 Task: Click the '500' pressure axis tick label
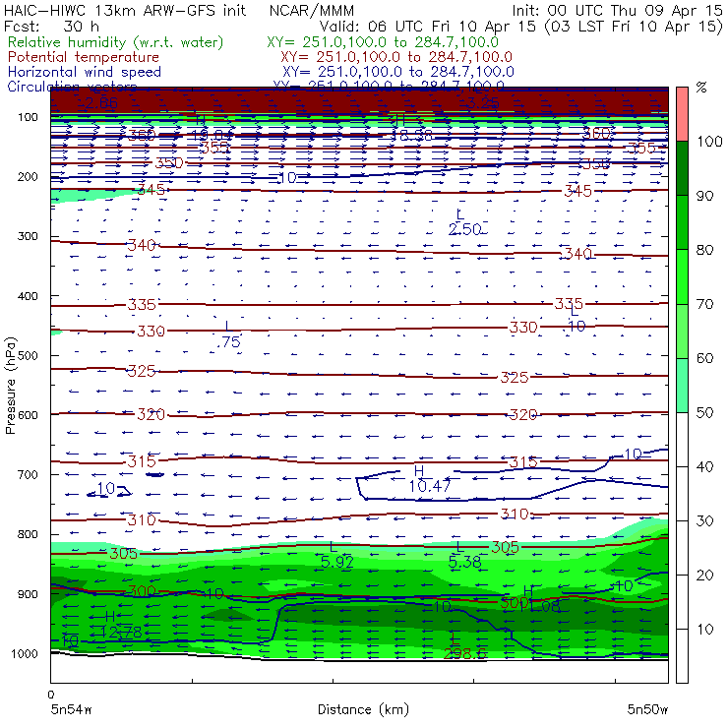pyautogui.click(x=28, y=356)
